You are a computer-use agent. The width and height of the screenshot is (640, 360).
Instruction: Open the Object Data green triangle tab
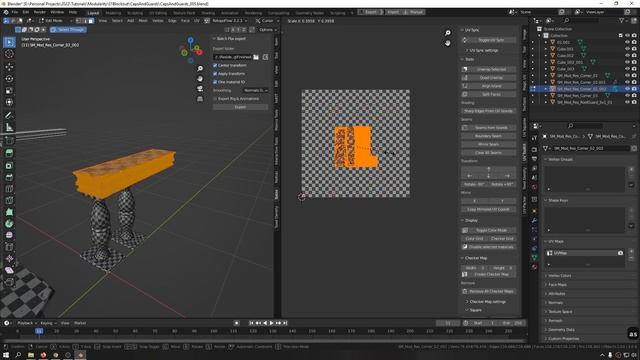click(x=534, y=258)
